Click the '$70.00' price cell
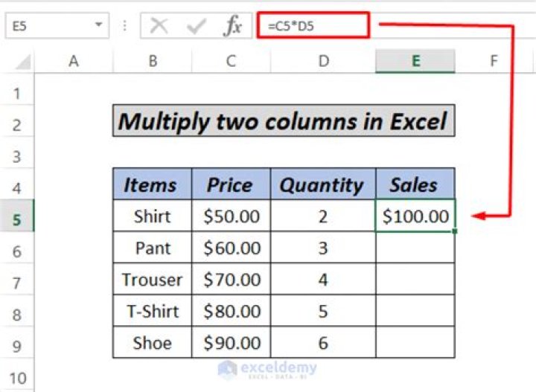 (x=231, y=279)
